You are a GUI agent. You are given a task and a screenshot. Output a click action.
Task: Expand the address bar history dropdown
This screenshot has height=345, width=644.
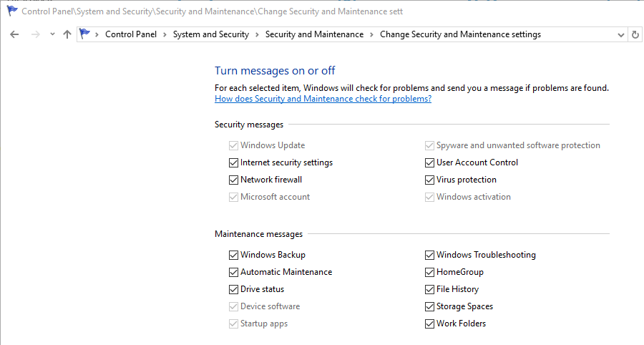(620, 34)
